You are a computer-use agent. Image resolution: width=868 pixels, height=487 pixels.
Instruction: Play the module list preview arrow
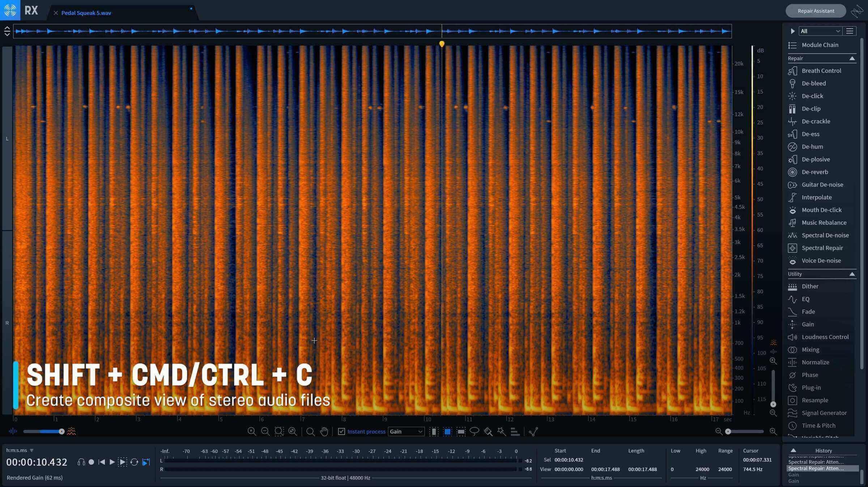[792, 31]
